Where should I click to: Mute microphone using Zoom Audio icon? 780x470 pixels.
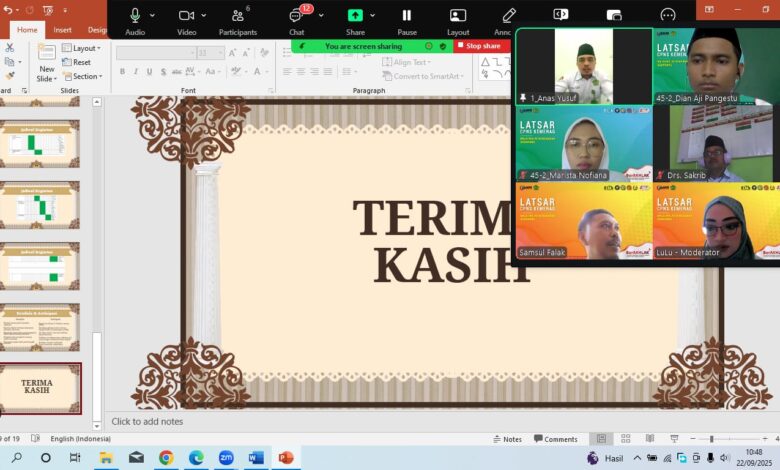pos(135,16)
